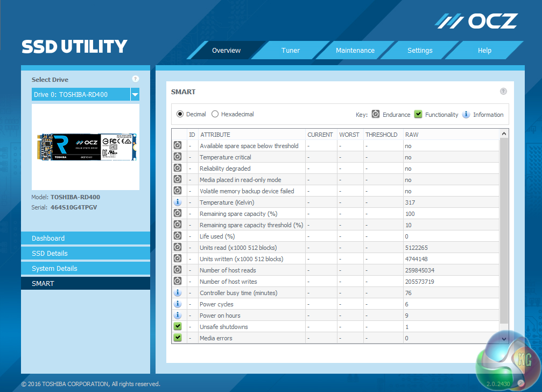Click endurance icon beside Units read row
The height and width of the screenshot is (392, 542).
[x=178, y=247]
